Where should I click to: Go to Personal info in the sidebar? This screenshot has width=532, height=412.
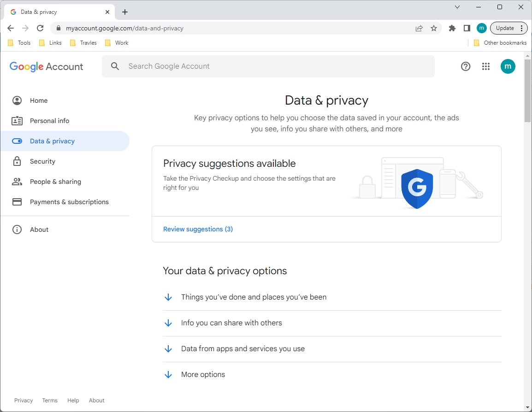pos(49,121)
